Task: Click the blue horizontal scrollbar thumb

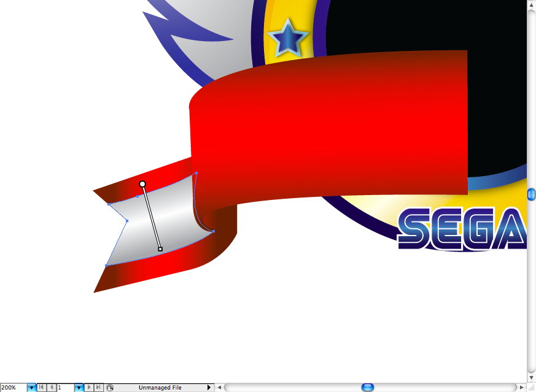Action: (368, 387)
